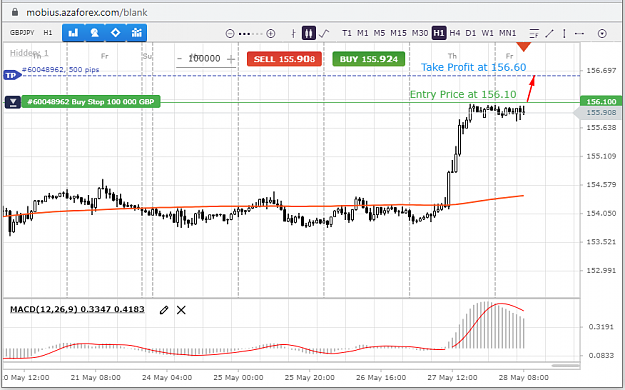Click the blue diamond toolbar icon

coord(116,33)
